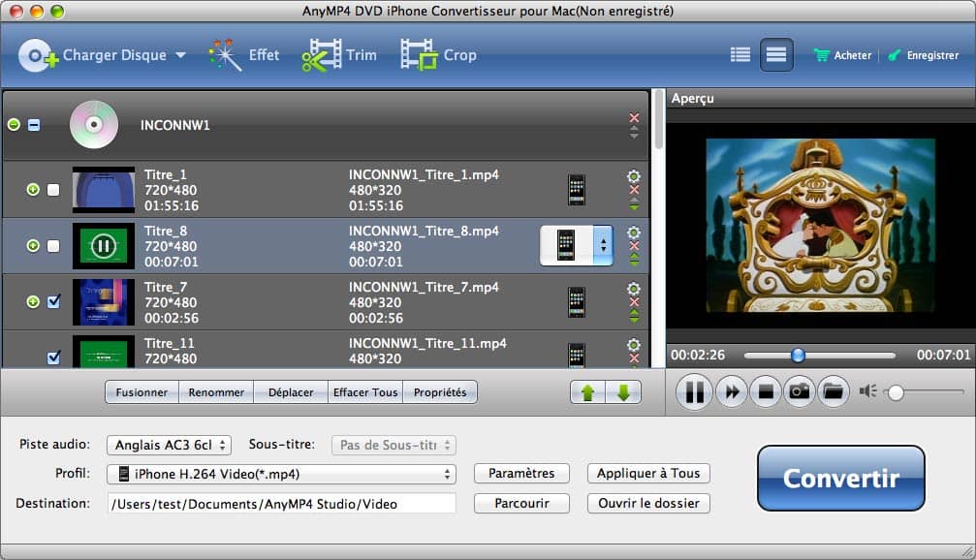This screenshot has width=976, height=560.
Task: Uncheck the Titre_11 checkbox
Action: tap(53, 358)
